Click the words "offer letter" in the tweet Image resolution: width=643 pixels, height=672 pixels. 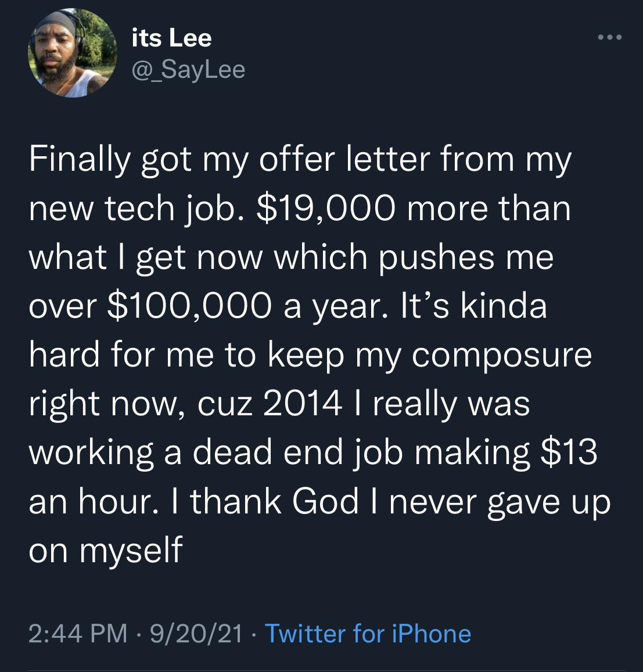(x=346, y=159)
